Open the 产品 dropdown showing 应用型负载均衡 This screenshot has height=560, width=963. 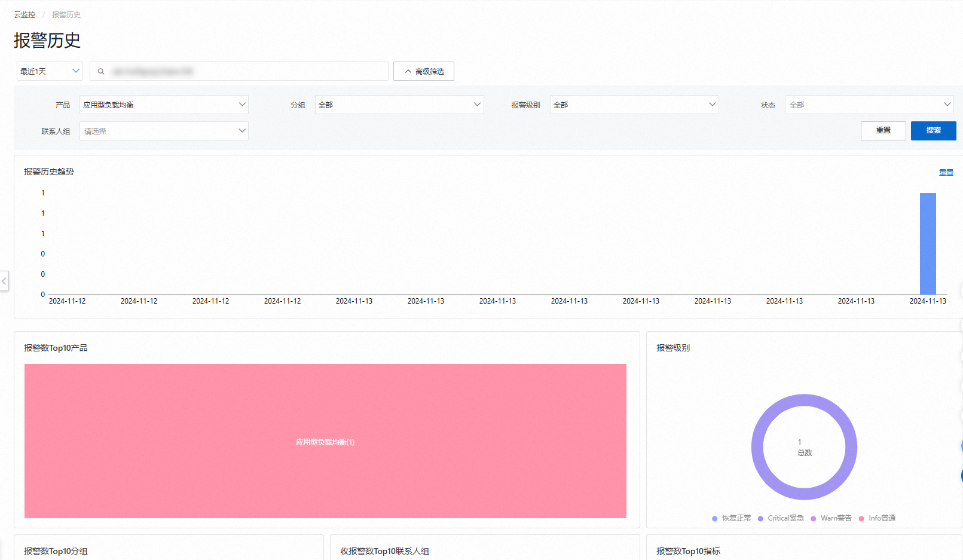click(164, 105)
